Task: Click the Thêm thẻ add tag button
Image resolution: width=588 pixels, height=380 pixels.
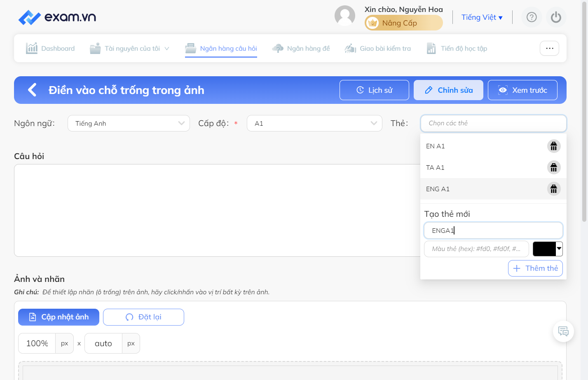Action: point(535,268)
